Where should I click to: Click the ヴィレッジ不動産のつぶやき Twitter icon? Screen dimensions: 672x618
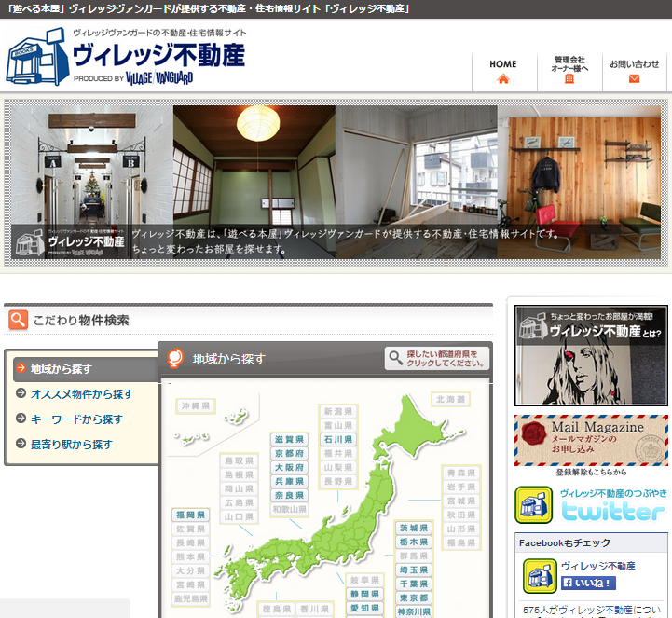[x=533, y=505]
